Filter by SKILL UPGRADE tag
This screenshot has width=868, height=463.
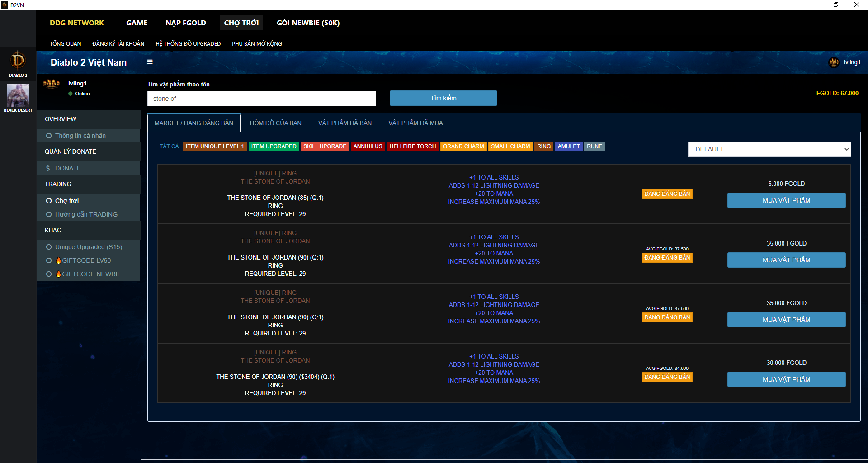tap(325, 146)
